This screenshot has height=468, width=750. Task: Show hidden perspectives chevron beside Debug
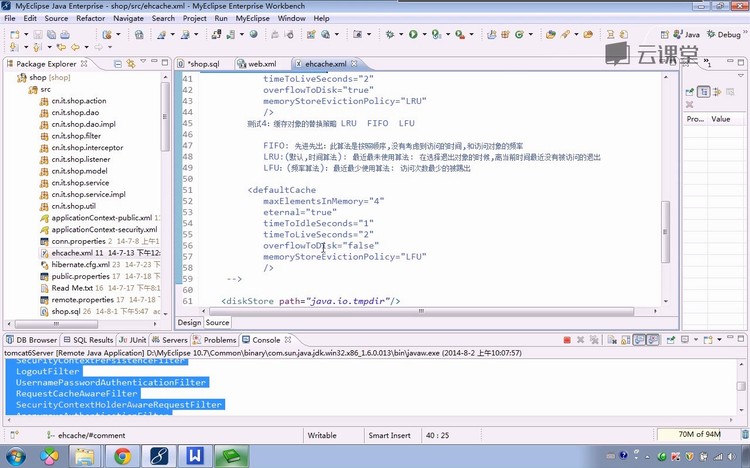pos(746,33)
